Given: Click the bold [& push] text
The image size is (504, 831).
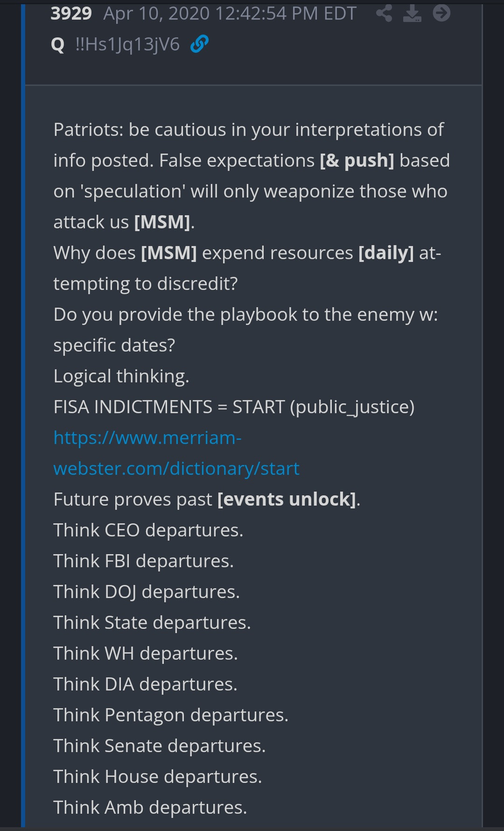Looking at the screenshot, I should 357,161.
